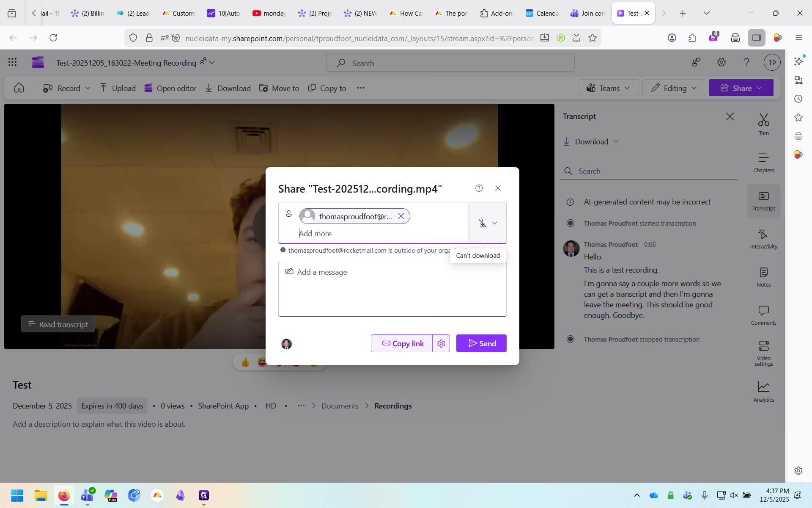Expand the transcript Download dropdown

click(591, 142)
